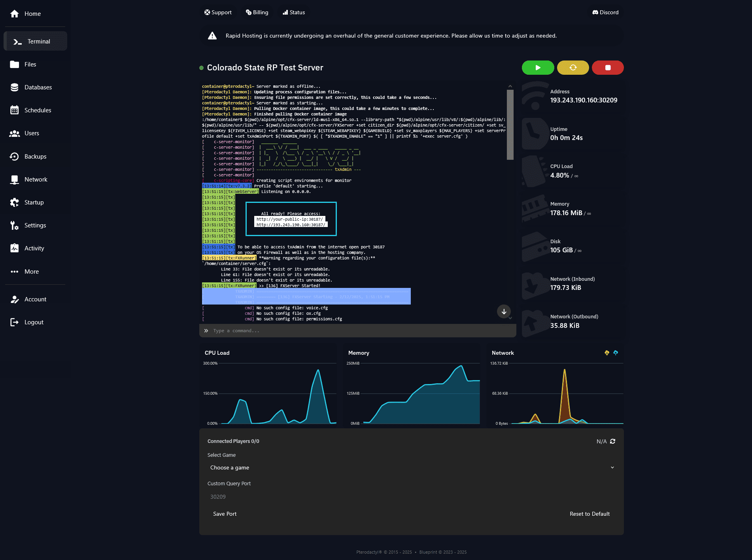752x560 pixels.
Task: Refresh connected players with refresh icon
Action: pyautogui.click(x=613, y=441)
